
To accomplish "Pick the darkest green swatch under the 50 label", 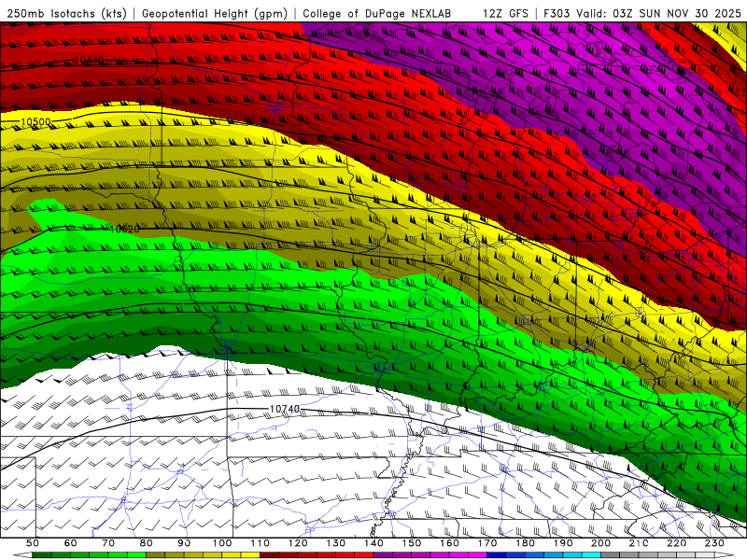I will click(42, 555).
